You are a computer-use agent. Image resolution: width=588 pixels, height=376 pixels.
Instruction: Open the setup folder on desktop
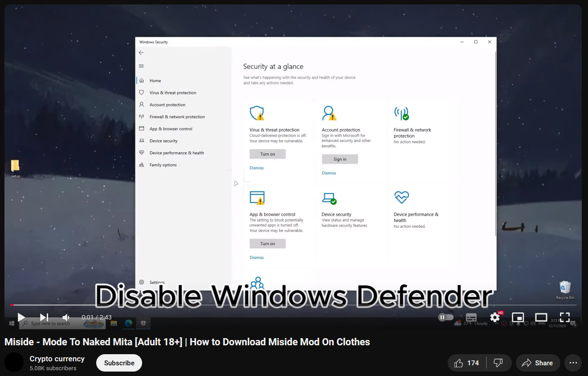click(16, 168)
